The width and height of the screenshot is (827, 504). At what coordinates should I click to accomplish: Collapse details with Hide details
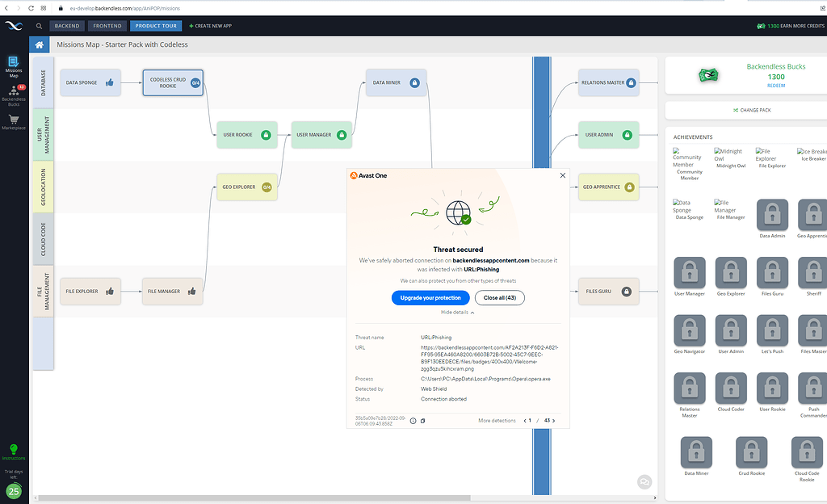pyautogui.click(x=457, y=312)
